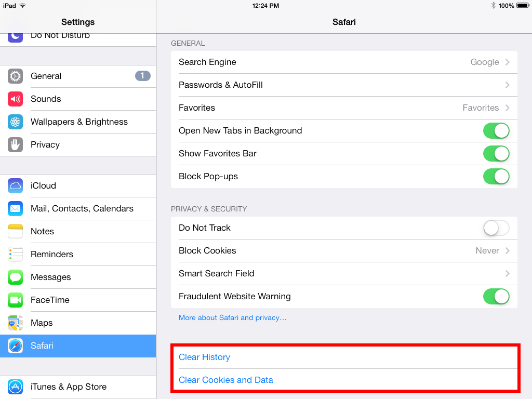Image resolution: width=532 pixels, height=399 pixels.
Task: Tap Clear Cookies and Data
Action: coord(226,380)
